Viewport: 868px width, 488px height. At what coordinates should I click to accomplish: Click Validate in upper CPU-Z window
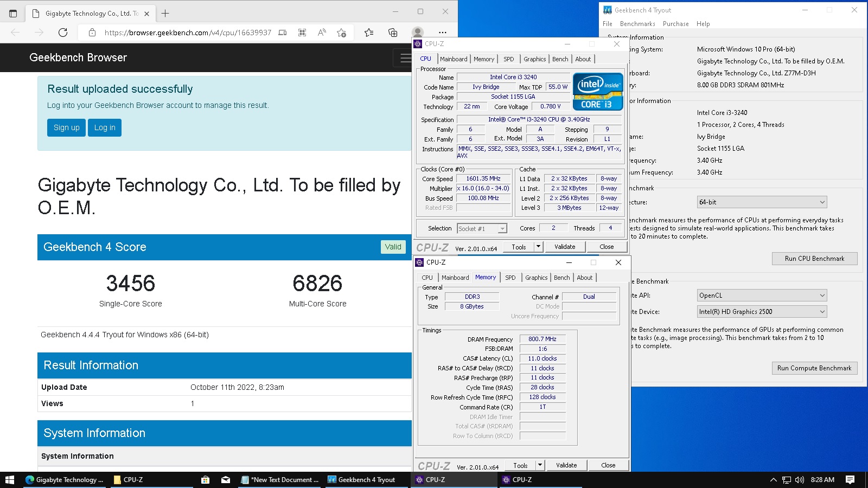[x=565, y=247]
